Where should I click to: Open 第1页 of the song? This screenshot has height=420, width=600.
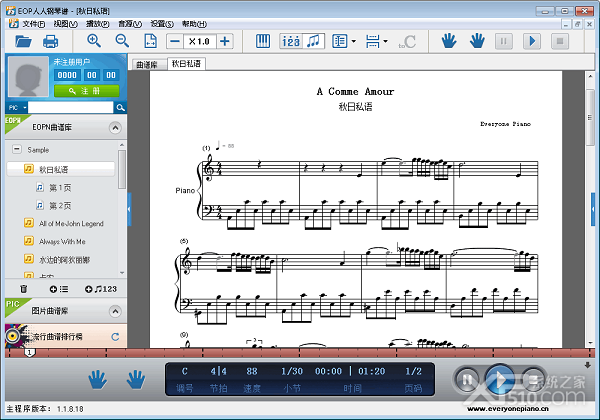pyautogui.click(x=60, y=187)
